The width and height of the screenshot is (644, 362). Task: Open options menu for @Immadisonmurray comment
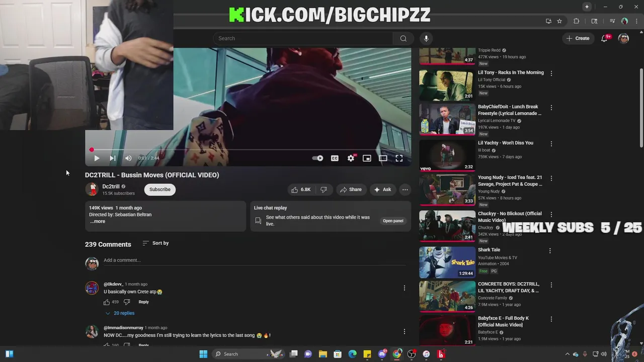[404, 331]
